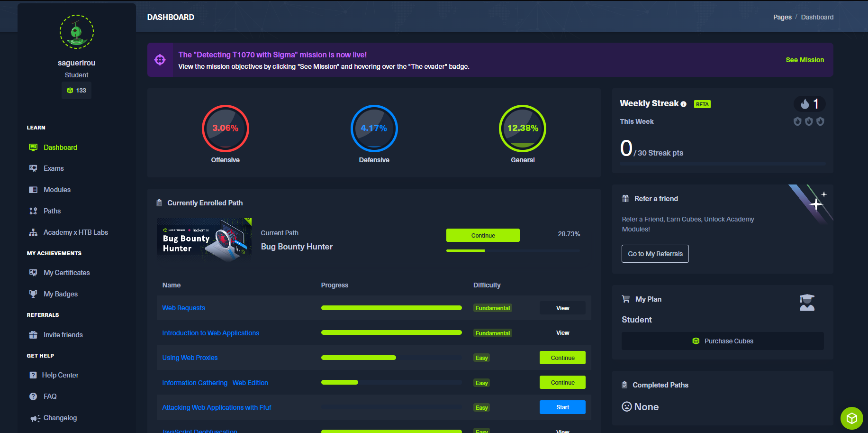868x433 pixels.
Task: Click the Defensive progress circle
Action: coord(374,128)
